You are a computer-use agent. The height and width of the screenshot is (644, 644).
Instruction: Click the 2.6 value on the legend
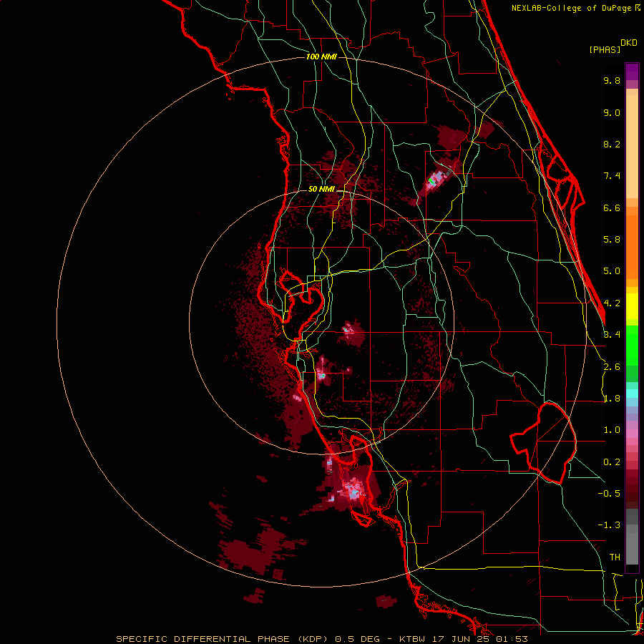click(x=612, y=367)
